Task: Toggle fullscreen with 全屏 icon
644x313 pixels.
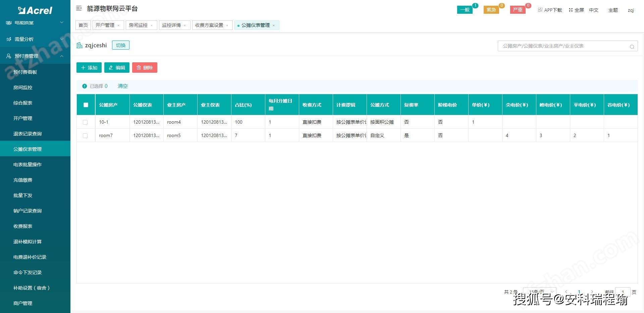Action: tap(571, 10)
